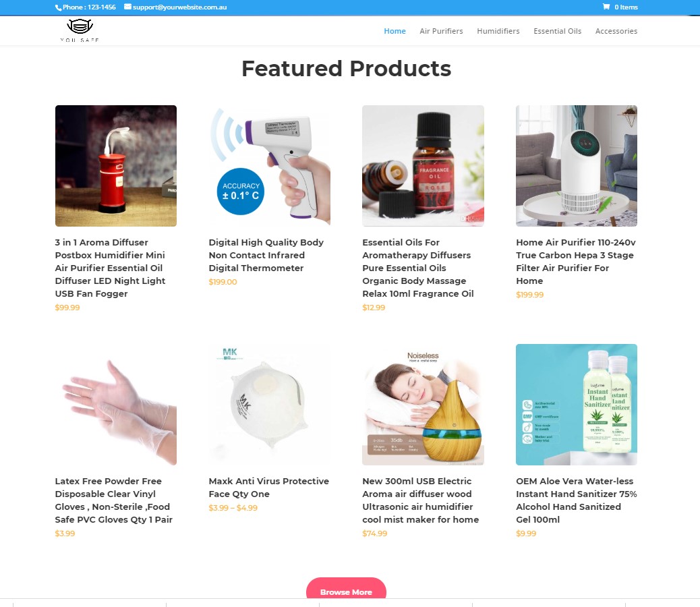
Task: Open the wood aroma diffuser image
Action: click(424, 405)
